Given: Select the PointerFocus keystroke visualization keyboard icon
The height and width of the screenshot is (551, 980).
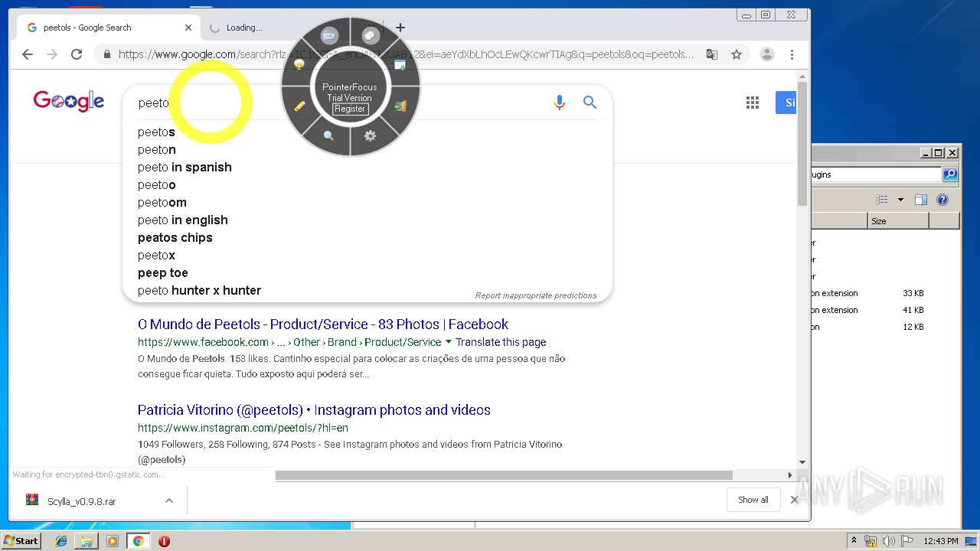Looking at the screenshot, I should [329, 35].
